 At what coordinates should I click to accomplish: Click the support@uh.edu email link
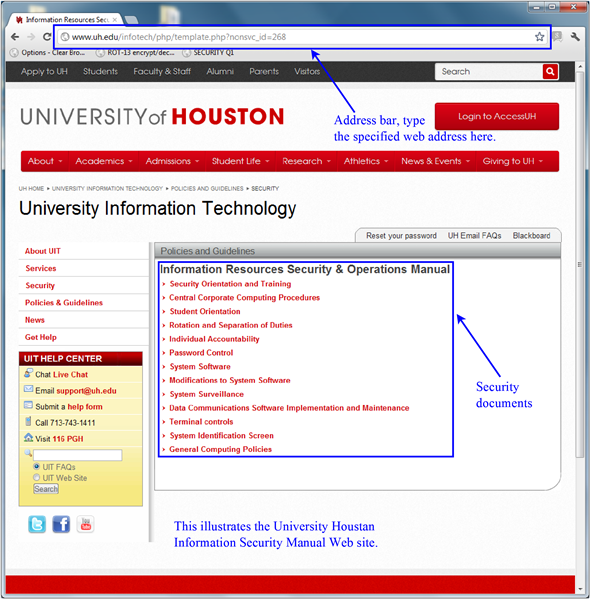[x=86, y=390]
